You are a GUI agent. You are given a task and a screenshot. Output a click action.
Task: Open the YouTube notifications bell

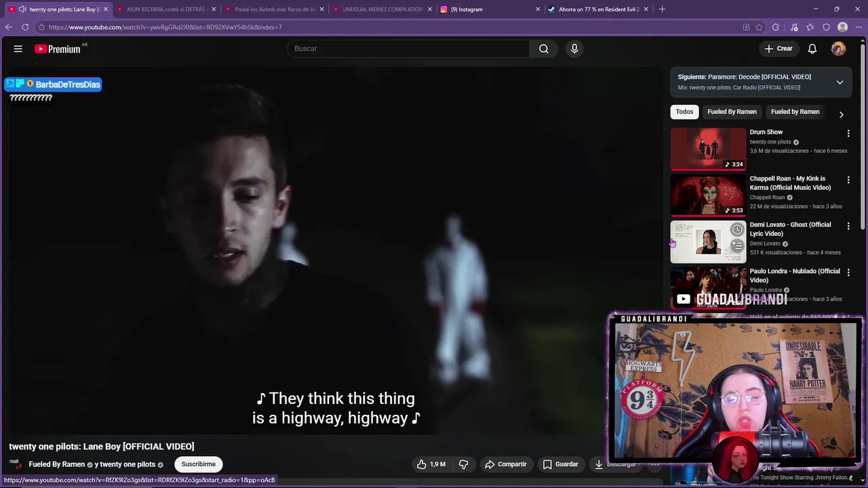click(x=812, y=49)
